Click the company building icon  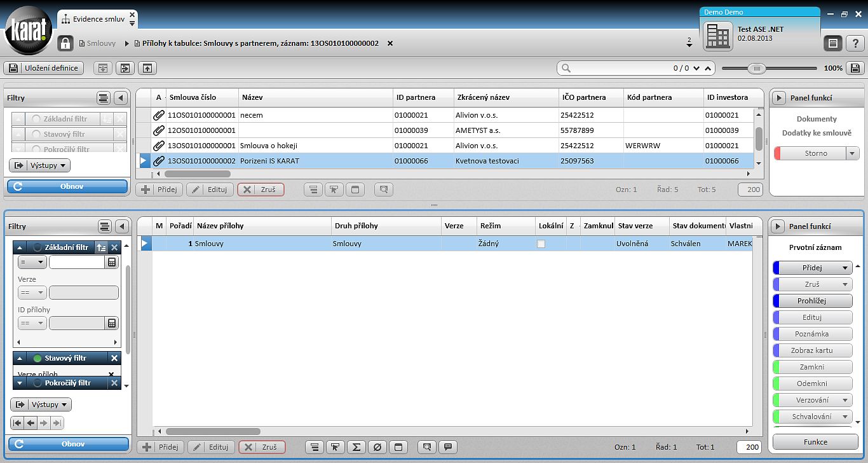(x=718, y=36)
